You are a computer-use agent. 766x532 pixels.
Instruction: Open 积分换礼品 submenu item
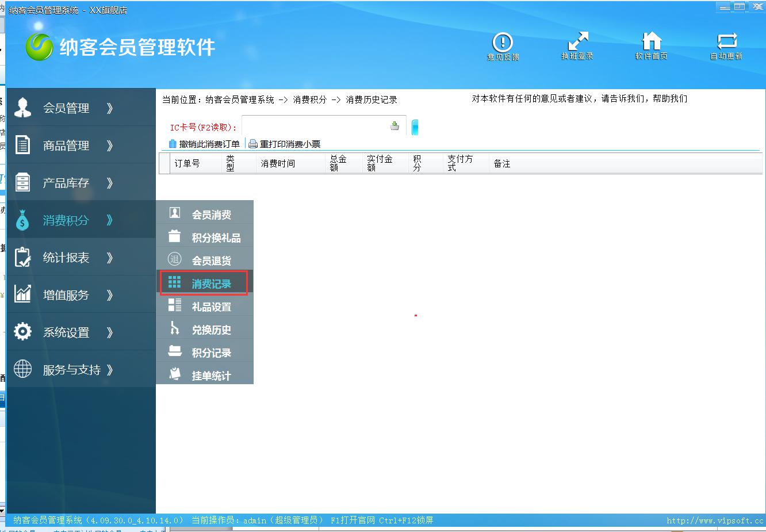(216, 238)
